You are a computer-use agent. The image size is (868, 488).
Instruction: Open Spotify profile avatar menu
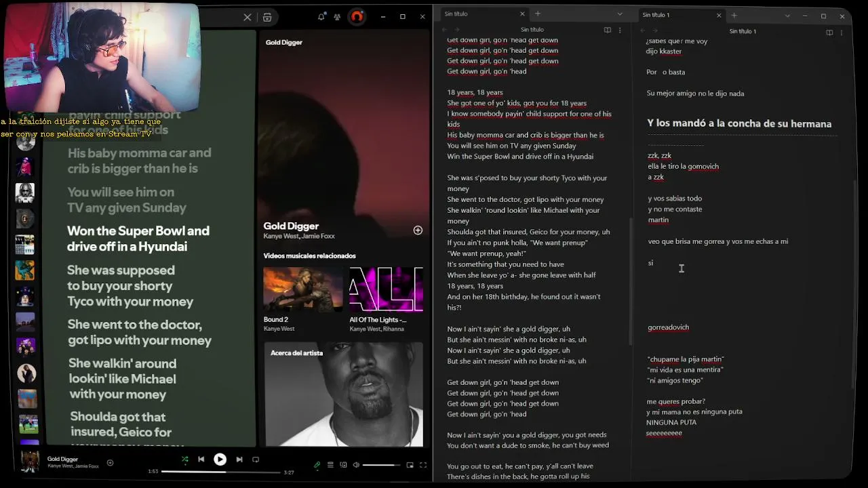click(357, 17)
